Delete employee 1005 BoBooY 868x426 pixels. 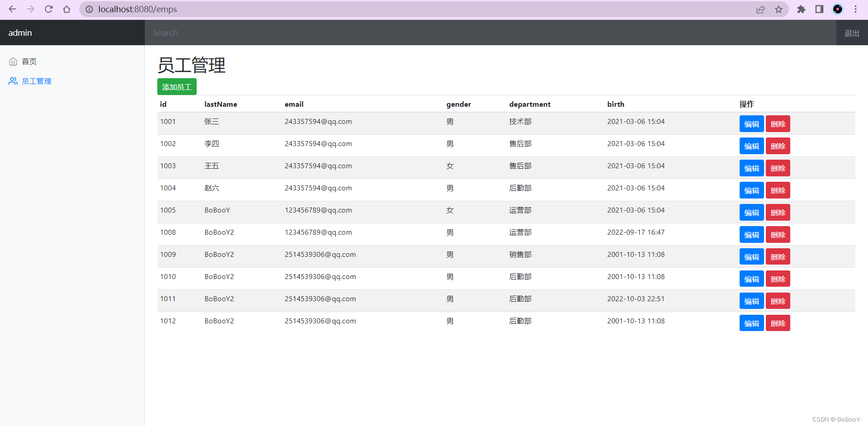pyautogui.click(x=778, y=213)
